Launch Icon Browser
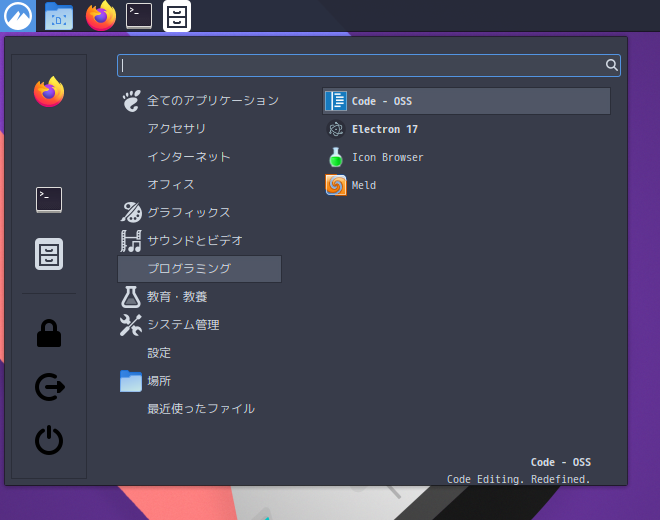 coord(466,157)
